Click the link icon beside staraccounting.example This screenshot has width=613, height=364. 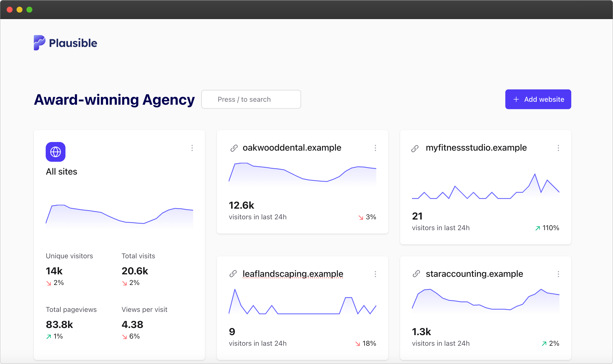pos(416,274)
